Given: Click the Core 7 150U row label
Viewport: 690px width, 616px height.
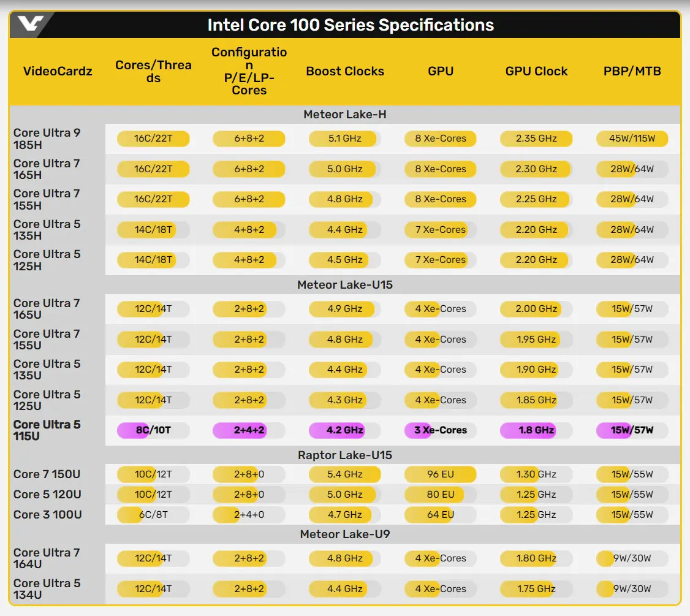Looking at the screenshot, I should [47, 474].
